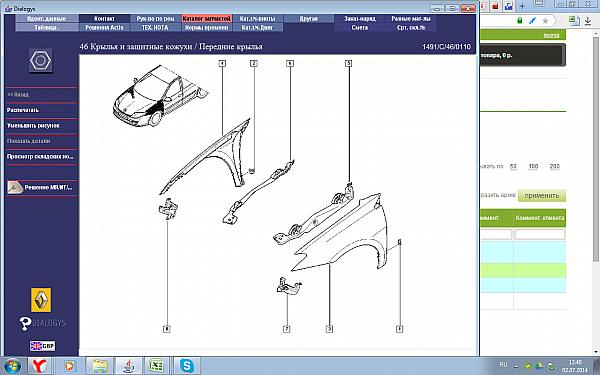Select part callout 1 at diagram bottom
This screenshot has height=375, width=600.
[399, 329]
